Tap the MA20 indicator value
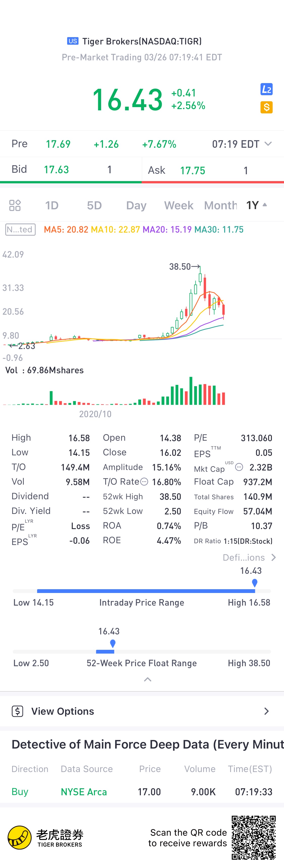 coord(167,230)
